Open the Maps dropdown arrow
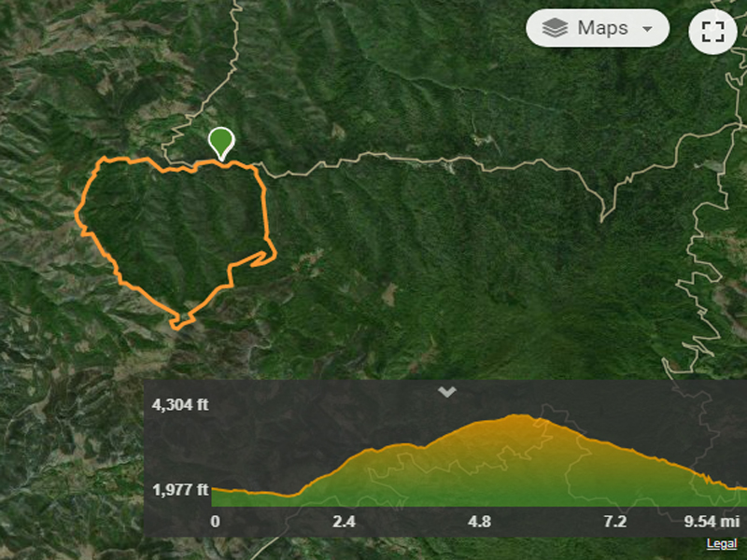This screenshot has height=560, width=747. (647, 29)
